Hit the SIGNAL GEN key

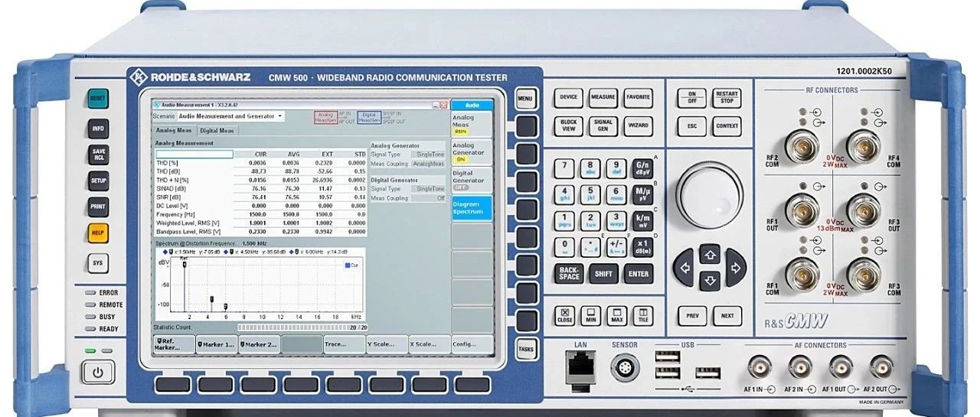(603, 125)
